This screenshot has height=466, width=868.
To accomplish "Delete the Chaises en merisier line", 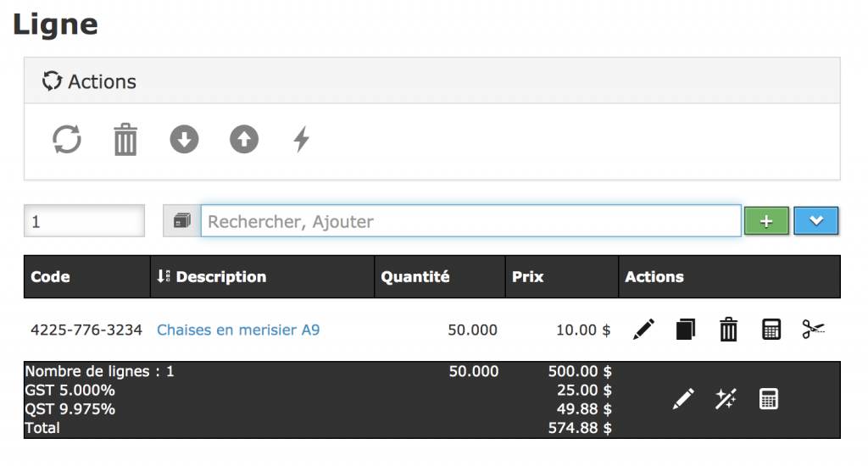I will tap(728, 330).
